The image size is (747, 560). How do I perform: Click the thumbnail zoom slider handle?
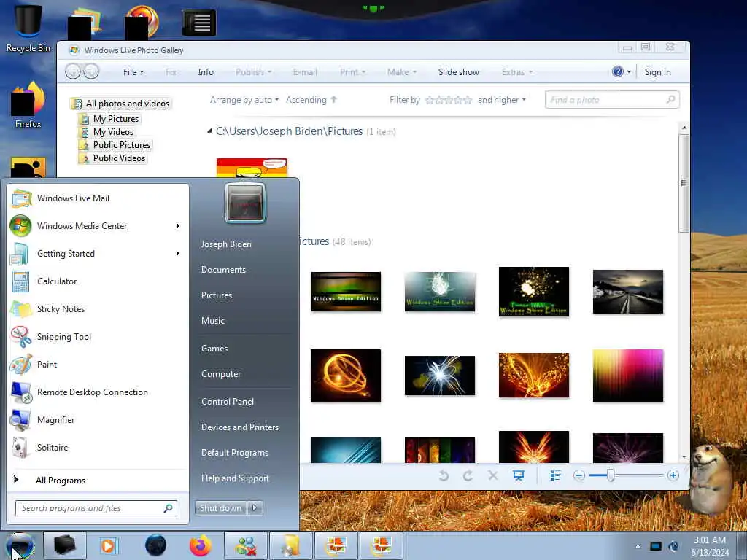[x=611, y=475]
